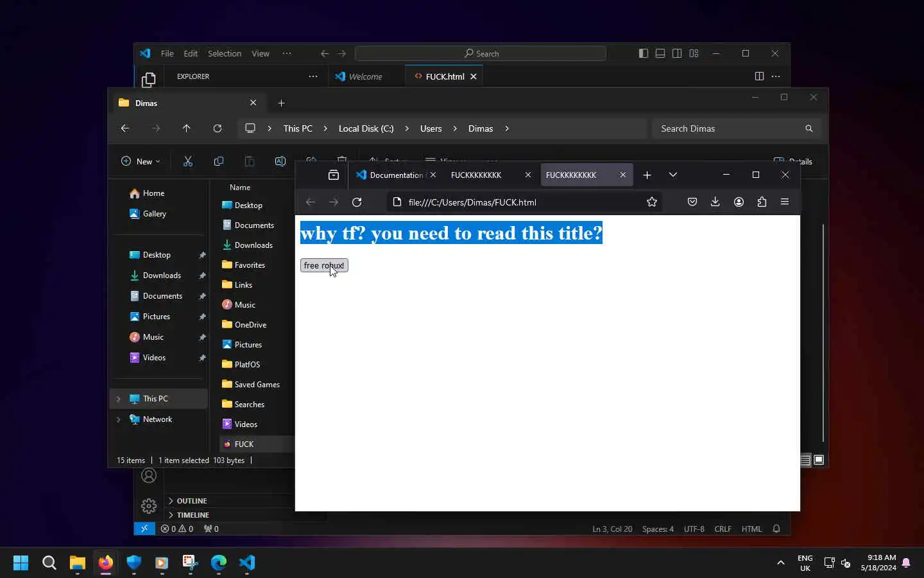Rename the selected file in Explorer toolbar
This screenshot has height=578, width=924.
tap(280, 161)
